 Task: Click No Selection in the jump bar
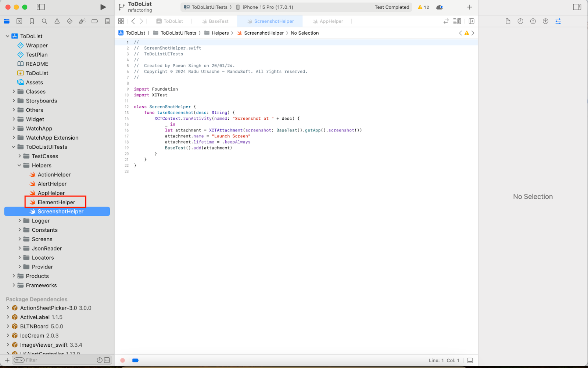[305, 33]
